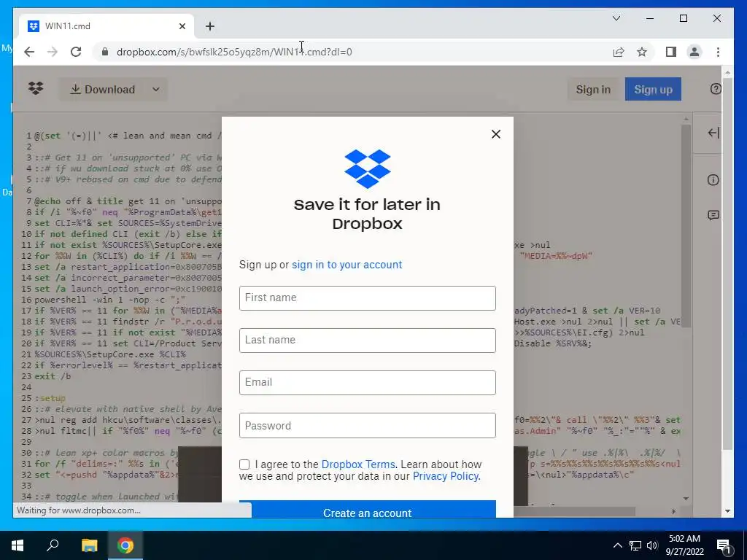The image size is (747, 560).
Task: Open the file info icon in sidebar
Action: [713, 180]
